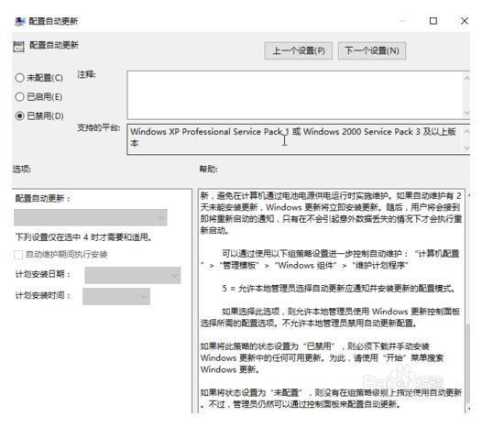Open the 计划安装日期 dropdown
The height and width of the screenshot is (428, 504).
point(133,275)
